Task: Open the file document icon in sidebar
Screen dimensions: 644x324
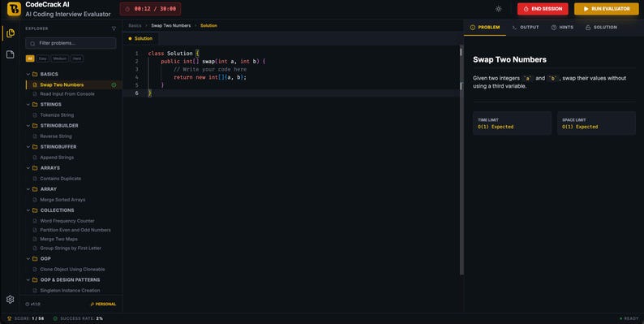Action: pos(11,54)
